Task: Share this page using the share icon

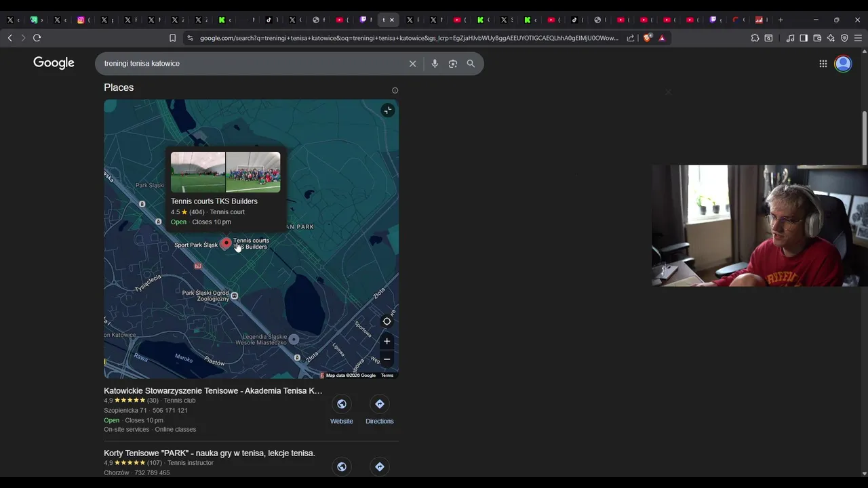Action: tap(631, 38)
